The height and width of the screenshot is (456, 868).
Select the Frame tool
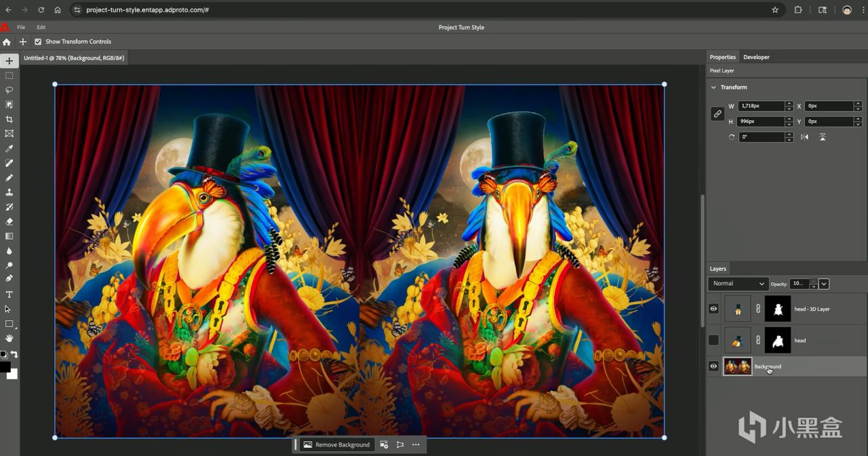(9, 134)
